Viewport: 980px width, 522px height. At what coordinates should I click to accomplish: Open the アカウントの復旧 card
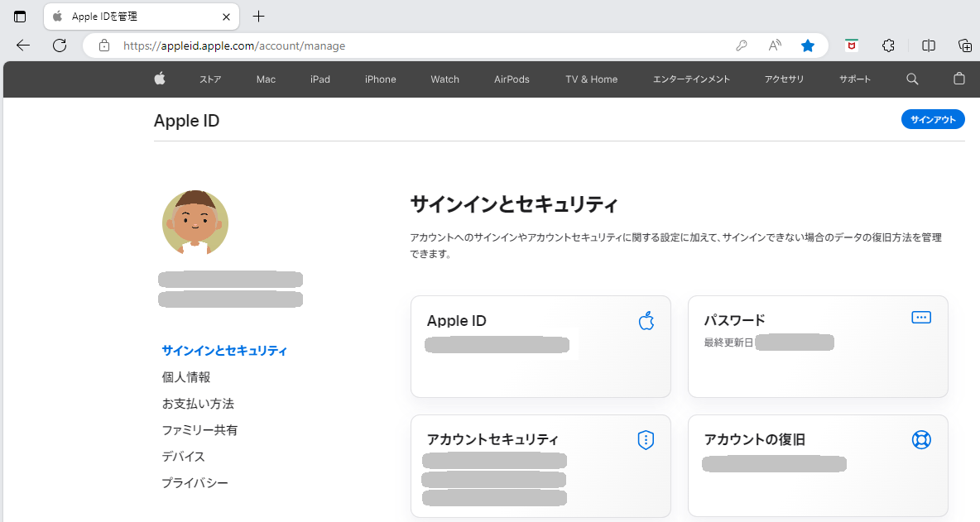817,465
